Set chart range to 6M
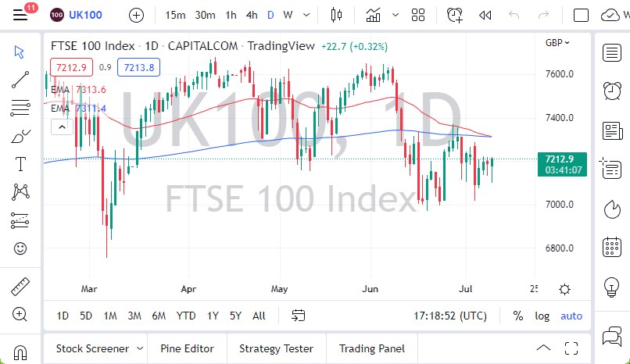 tap(159, 316)
